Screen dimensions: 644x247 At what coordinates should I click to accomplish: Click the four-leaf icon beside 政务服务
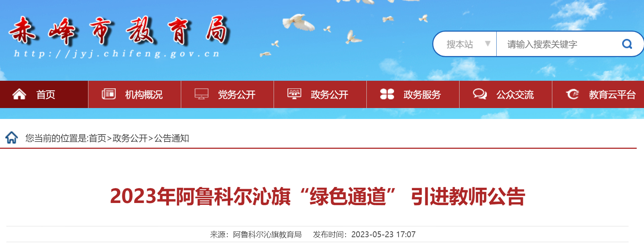tap(387, 94)
